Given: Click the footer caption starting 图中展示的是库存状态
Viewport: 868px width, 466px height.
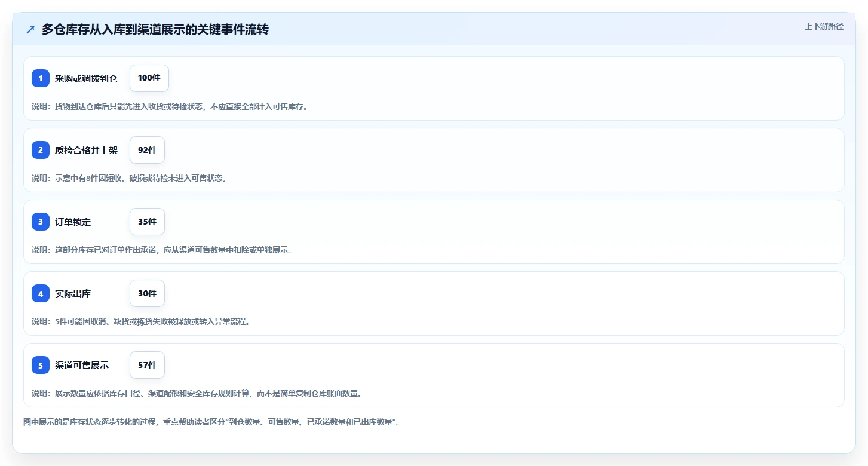Looking at the screenshot, I should click(x=211, y=422).
